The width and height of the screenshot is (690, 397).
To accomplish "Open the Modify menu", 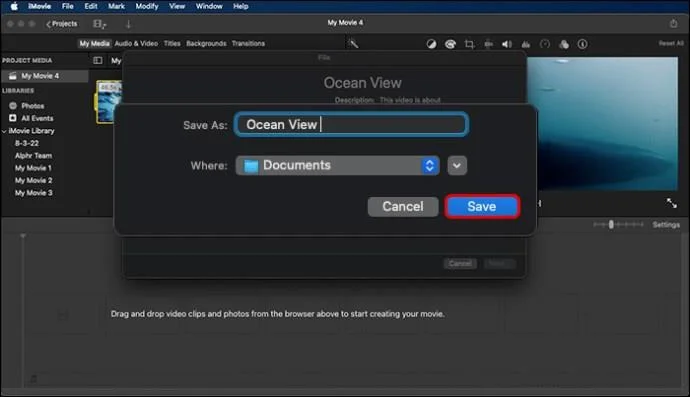I will coord(147,6).
